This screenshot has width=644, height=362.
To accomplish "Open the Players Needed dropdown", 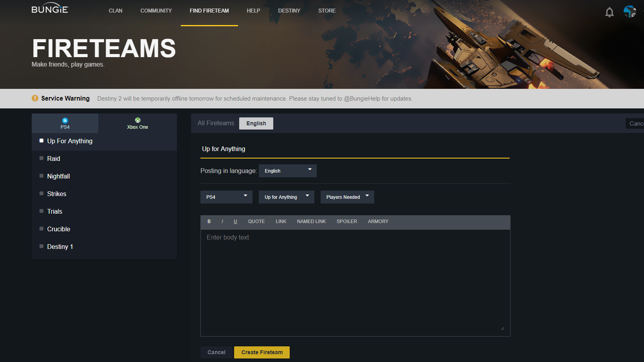I will pyautogui.click(x=347, y=197).
